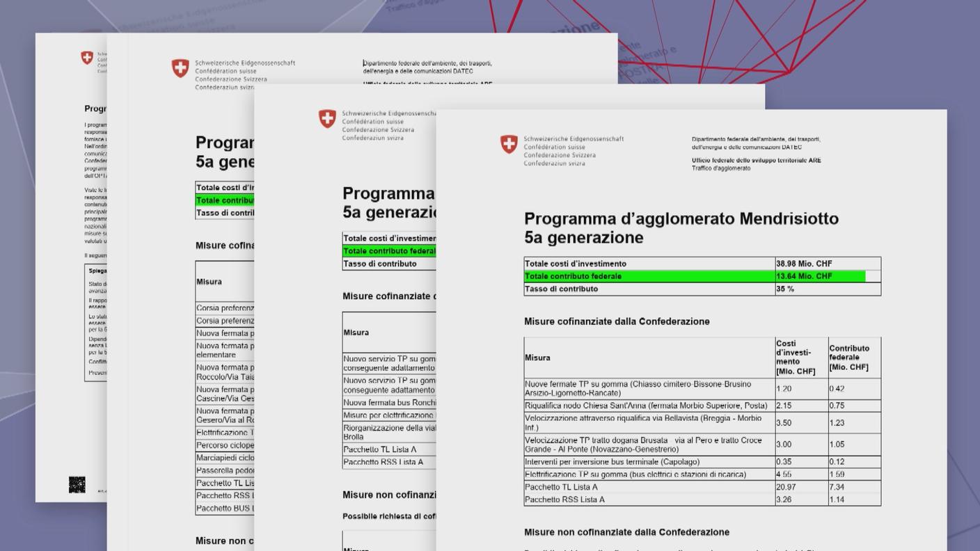Click cost value '3.00'
Viewport: 980px width, 551px height.
[784, 445]
